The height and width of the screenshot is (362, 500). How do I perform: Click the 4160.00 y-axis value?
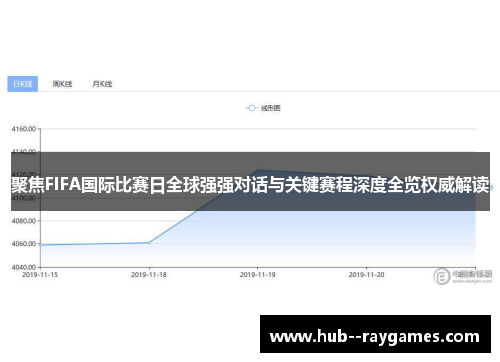(24, 129)
